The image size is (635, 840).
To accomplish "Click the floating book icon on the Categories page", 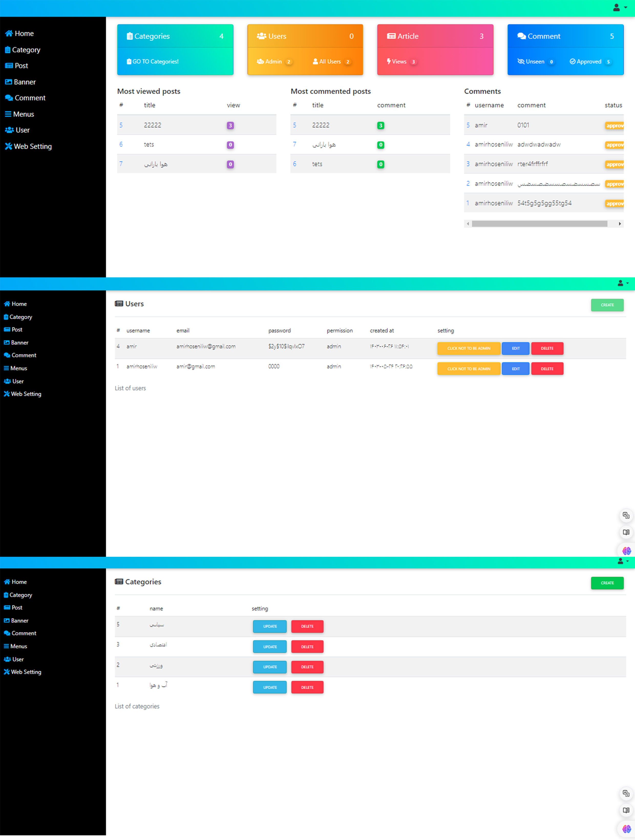I will pos(626,810).
